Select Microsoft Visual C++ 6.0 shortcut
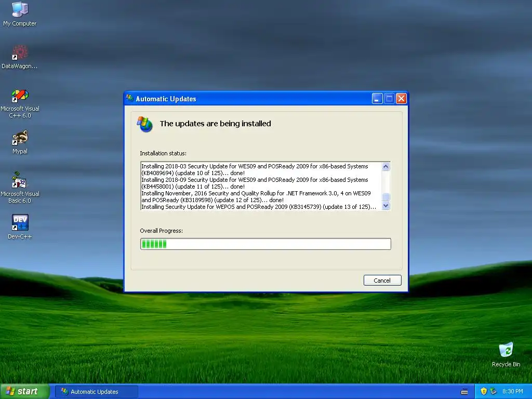532x399 pixels. tap(20, 103)
